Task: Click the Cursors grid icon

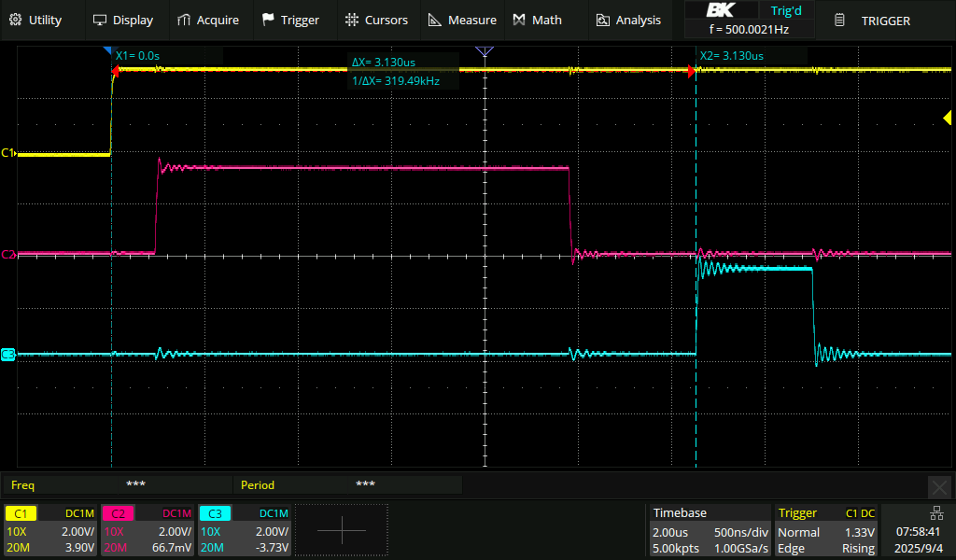Action: [352, 20]
